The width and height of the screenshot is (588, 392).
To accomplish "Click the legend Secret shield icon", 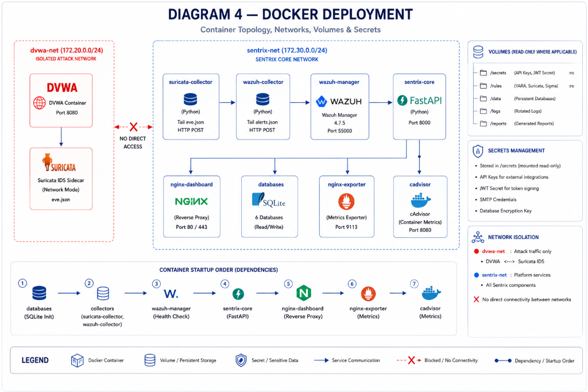I will pos(241,360).
